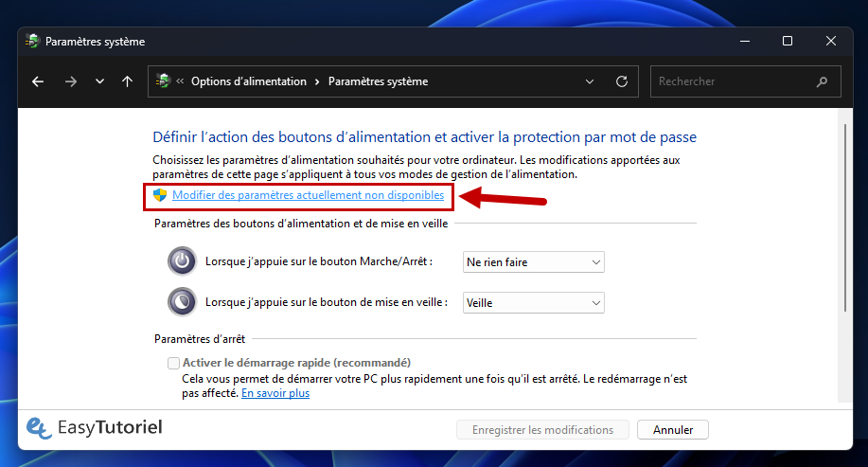Click the power options icon in address bar
The height and width of the screenshot is (467, 868).
pos(164,81)
